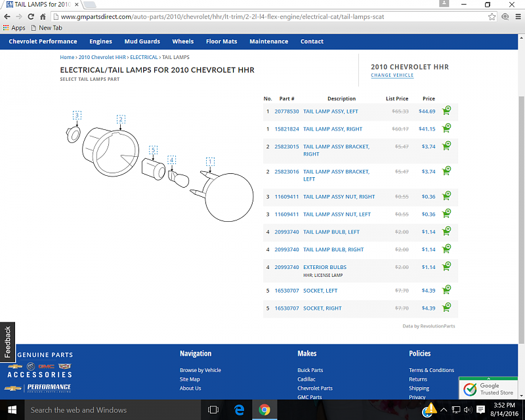Click the Windows search box
The width and height of the screenshot is (525, 420).
(112, 410)
